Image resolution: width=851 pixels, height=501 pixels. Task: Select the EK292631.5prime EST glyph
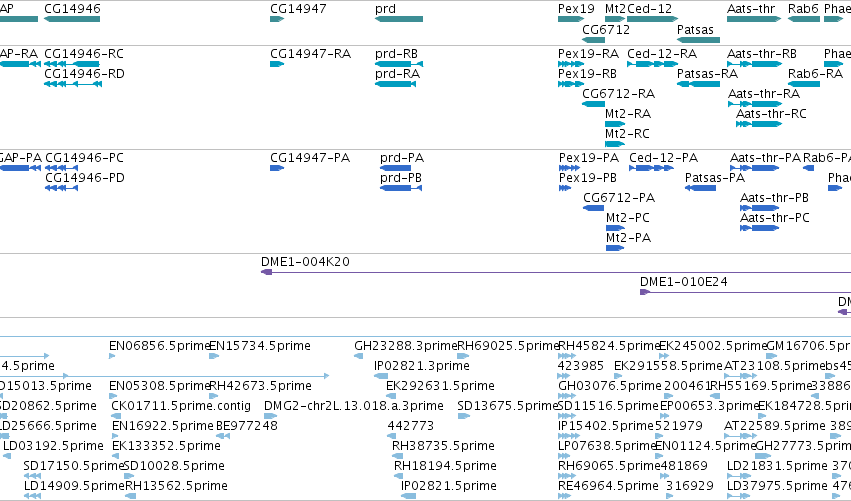click(x=391, y=396)
